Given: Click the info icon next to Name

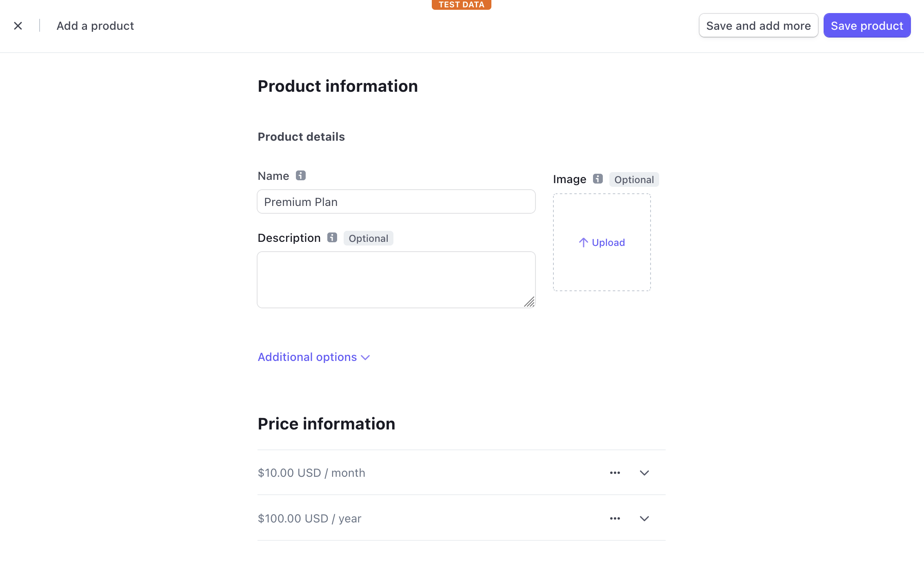Looking at the screenshot, I should 300,175.
